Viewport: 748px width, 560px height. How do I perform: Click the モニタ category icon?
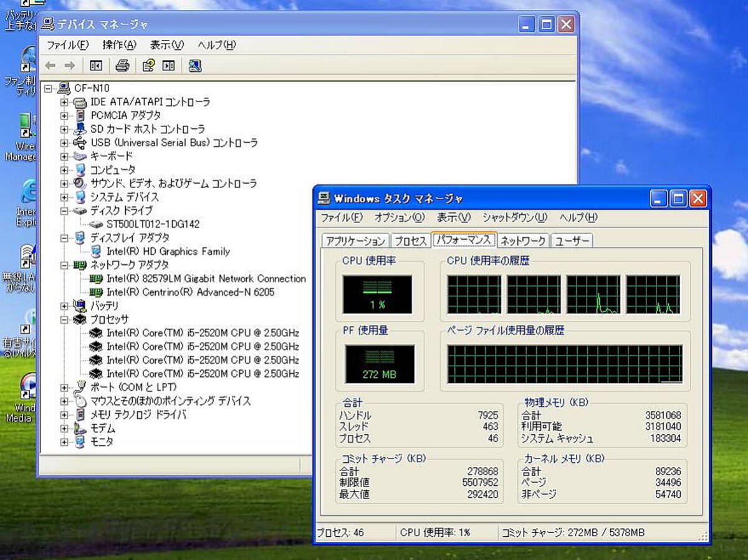80,442
